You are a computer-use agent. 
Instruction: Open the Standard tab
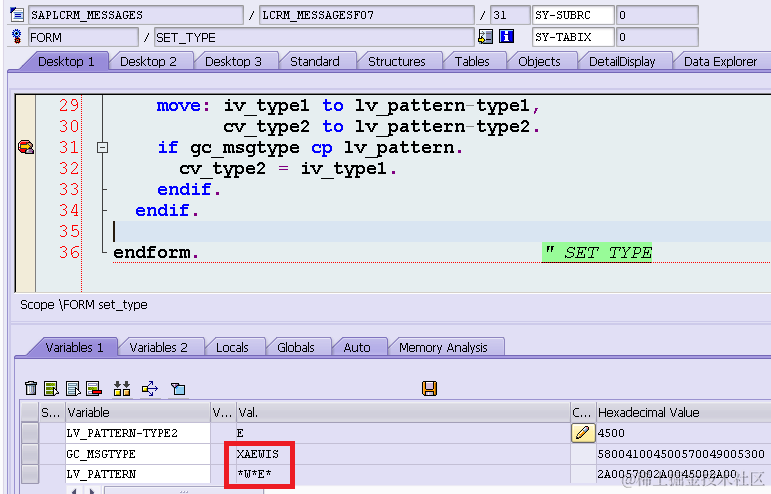(x=315, y=61)
